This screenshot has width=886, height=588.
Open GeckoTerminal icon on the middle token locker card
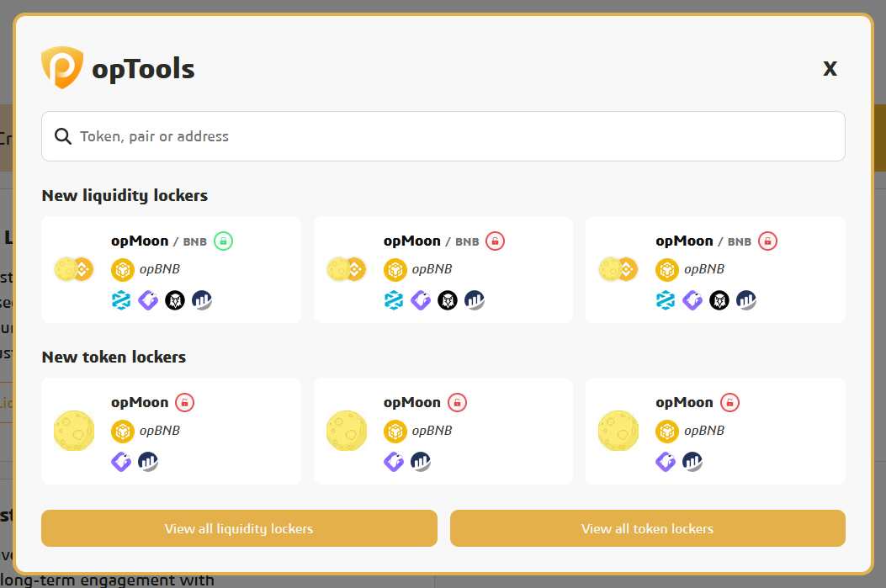point(394,462)
